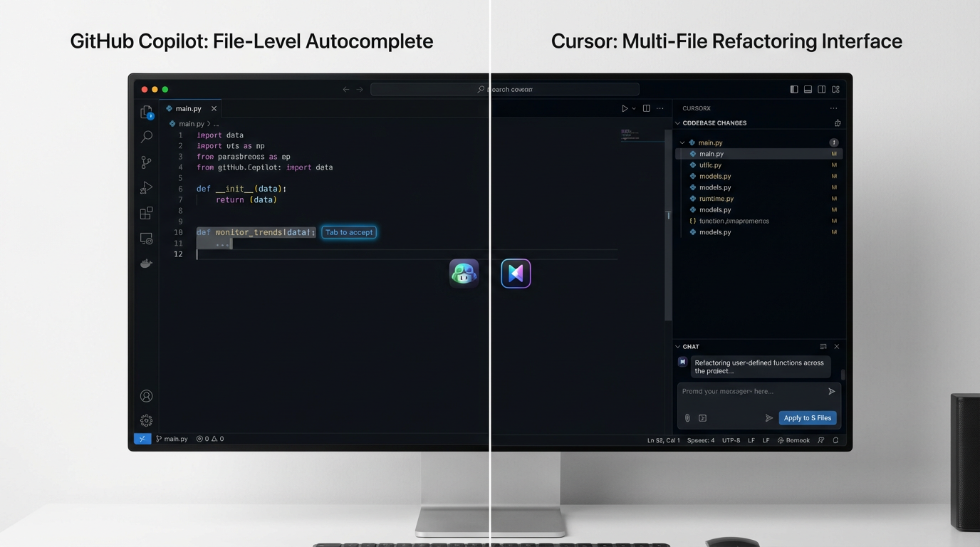Switch to the main.py editor tab
This screenshot has height=547, width=980.
189,108
